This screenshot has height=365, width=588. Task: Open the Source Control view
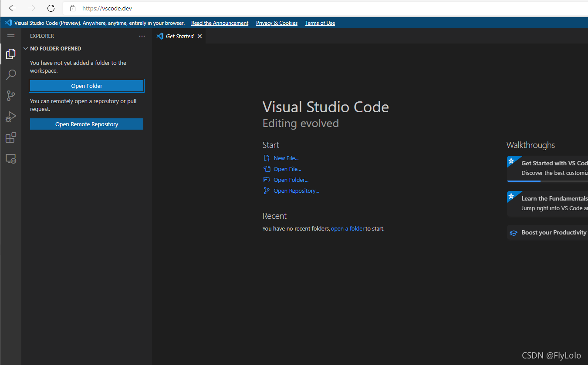[11, 96]
